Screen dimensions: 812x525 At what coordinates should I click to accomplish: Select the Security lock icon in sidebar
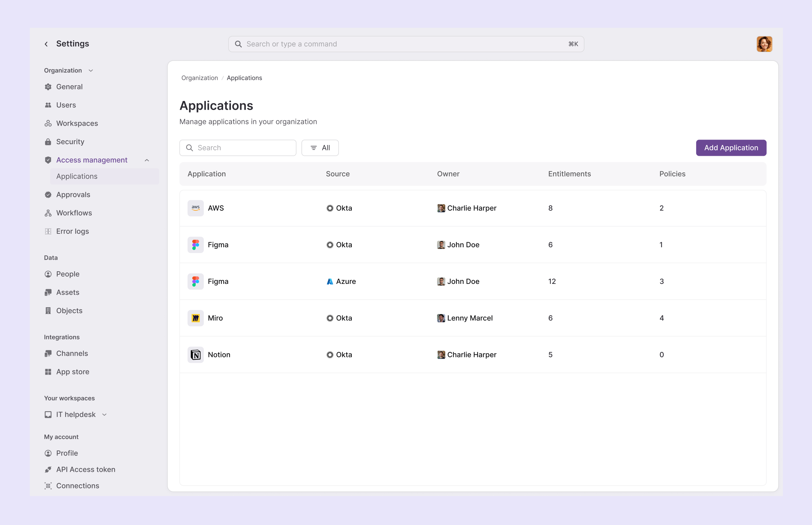(x=48, y=142)
